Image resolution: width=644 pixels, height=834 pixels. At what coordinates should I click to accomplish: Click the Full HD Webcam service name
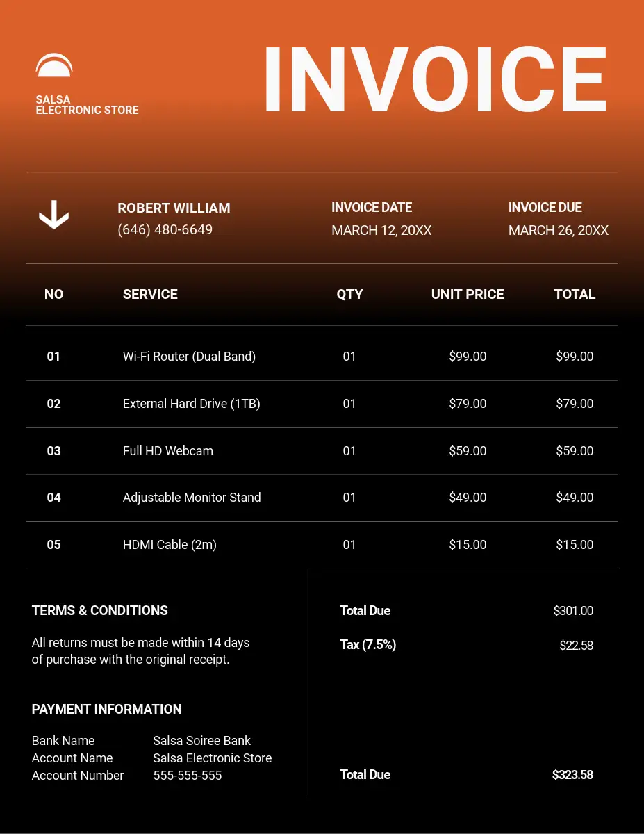pos(168,451)
